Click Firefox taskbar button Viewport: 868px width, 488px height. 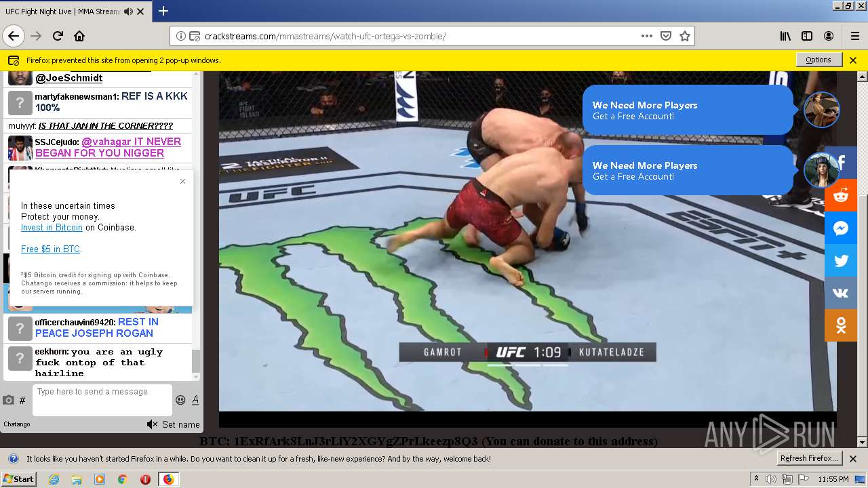168,479
